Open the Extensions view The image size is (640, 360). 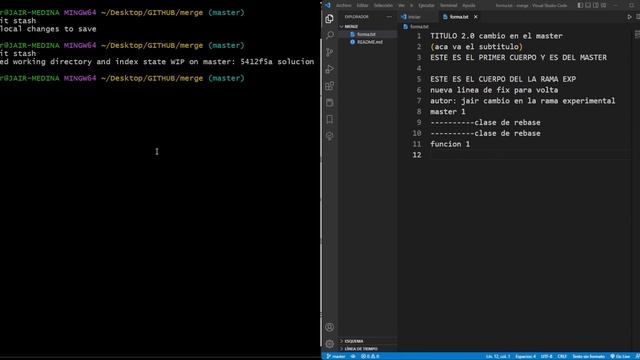329,86
